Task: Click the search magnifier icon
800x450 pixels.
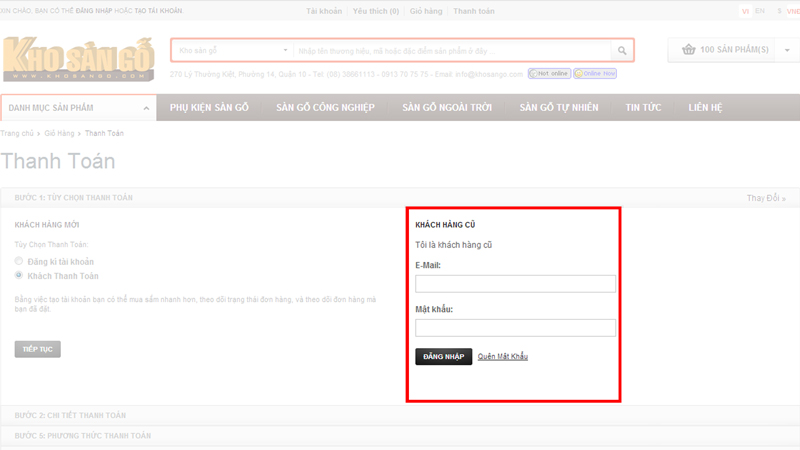Action: pos(621,50)
